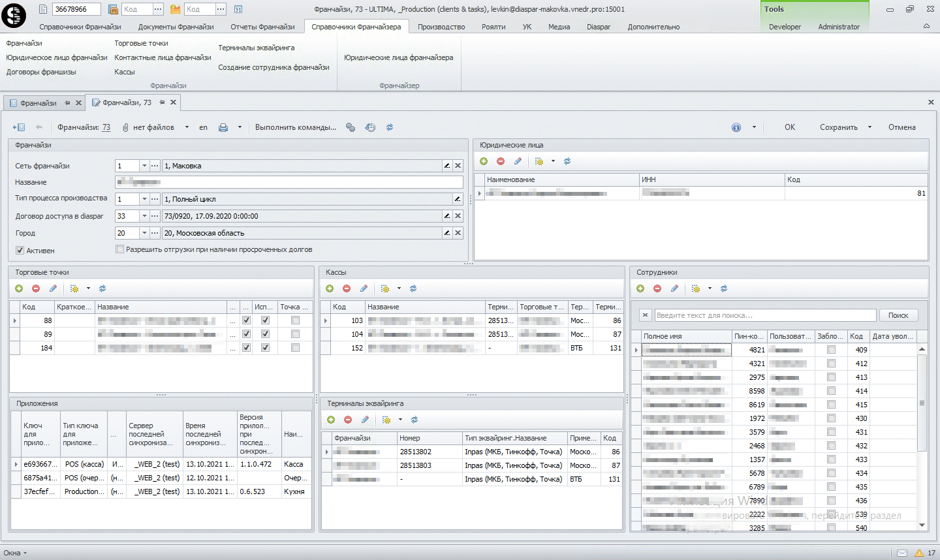
Task: Open the Сохранить button dropdown arrow
Action: pos(869,128)
